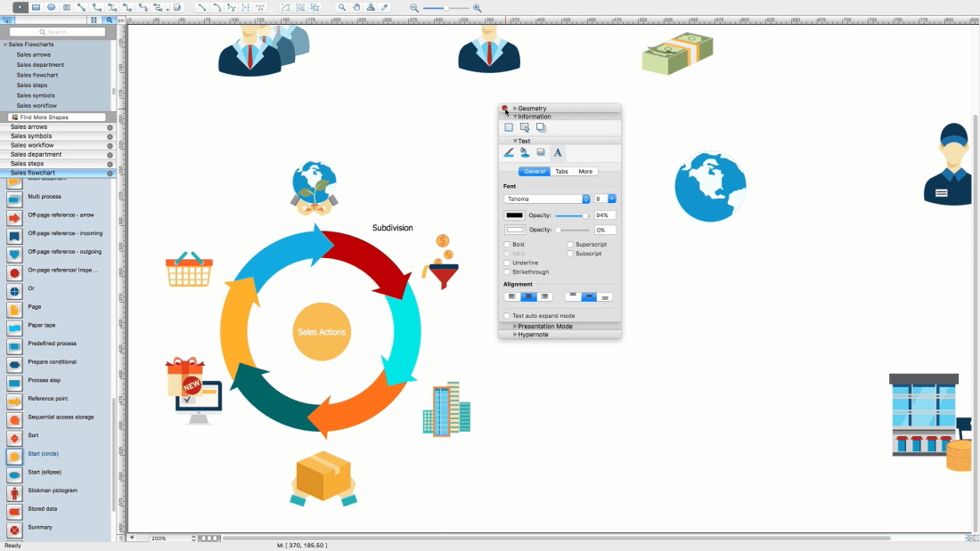Viewport: 980px width, 551px height.
Task: Select the arrow pointer tool
Action: click(x=20, y=7)
